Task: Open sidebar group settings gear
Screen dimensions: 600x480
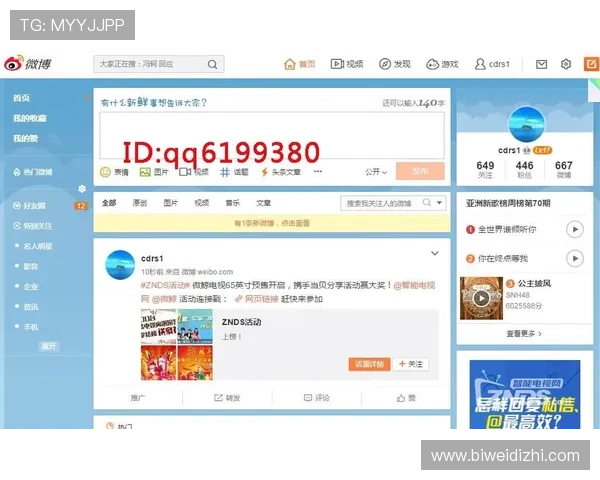Action: pos(82,188)
